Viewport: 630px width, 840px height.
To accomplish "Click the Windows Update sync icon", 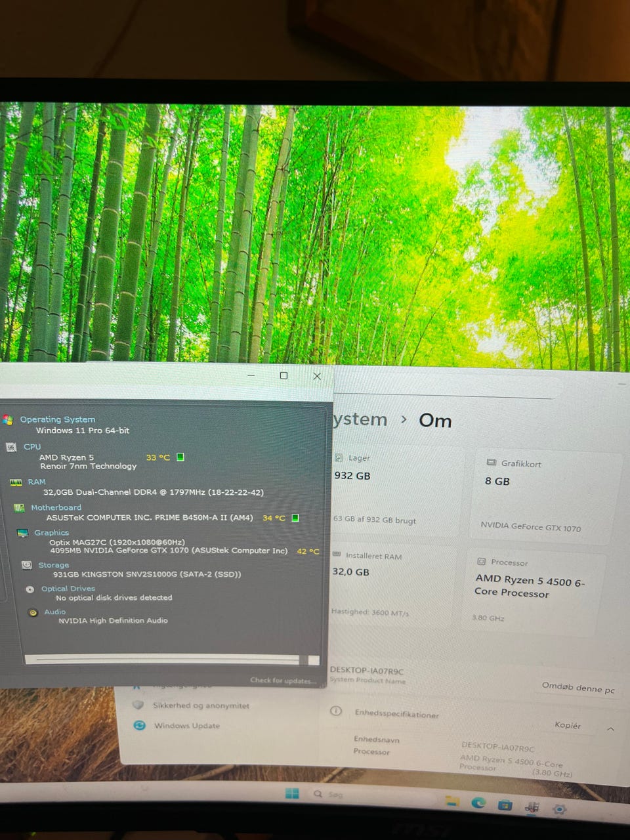I will [x=139, y=725].
